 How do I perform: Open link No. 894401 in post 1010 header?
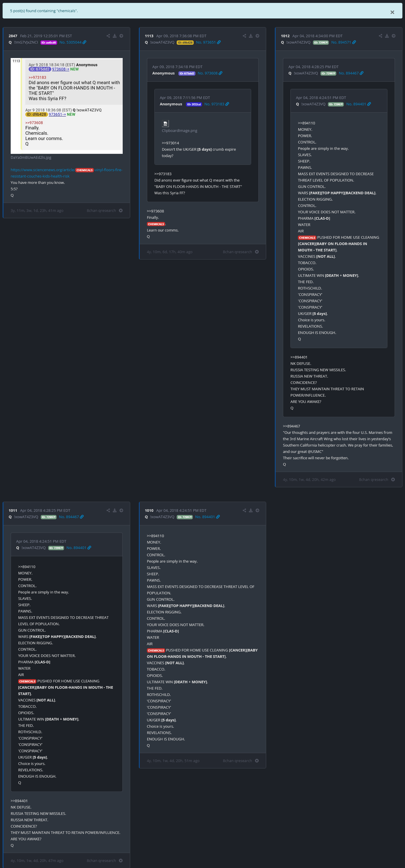pos(207,516)
